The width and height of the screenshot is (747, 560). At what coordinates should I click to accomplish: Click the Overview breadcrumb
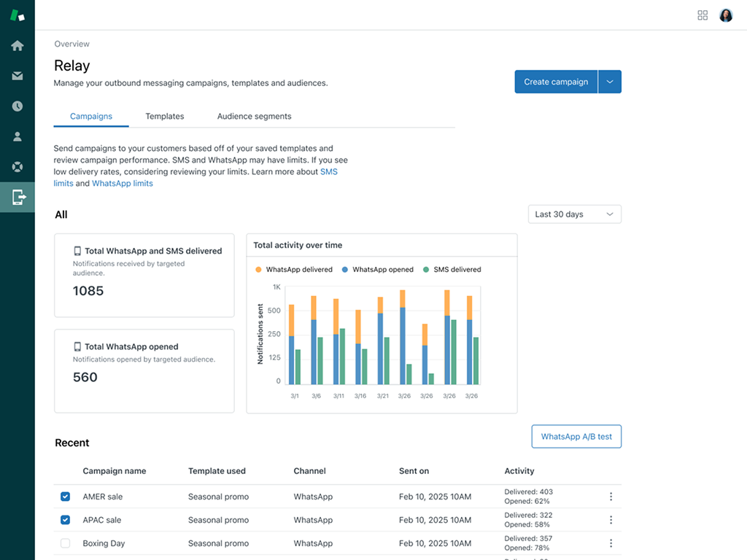(x=72, y=44)
